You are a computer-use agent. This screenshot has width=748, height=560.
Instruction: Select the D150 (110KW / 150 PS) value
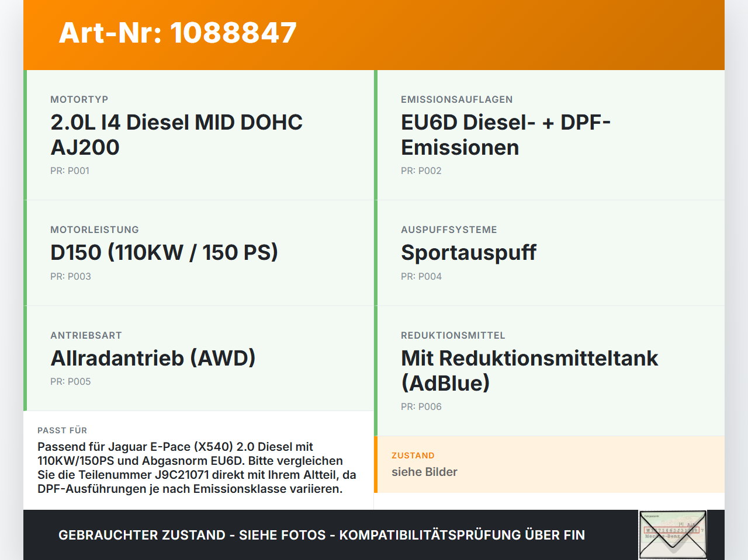164,252
